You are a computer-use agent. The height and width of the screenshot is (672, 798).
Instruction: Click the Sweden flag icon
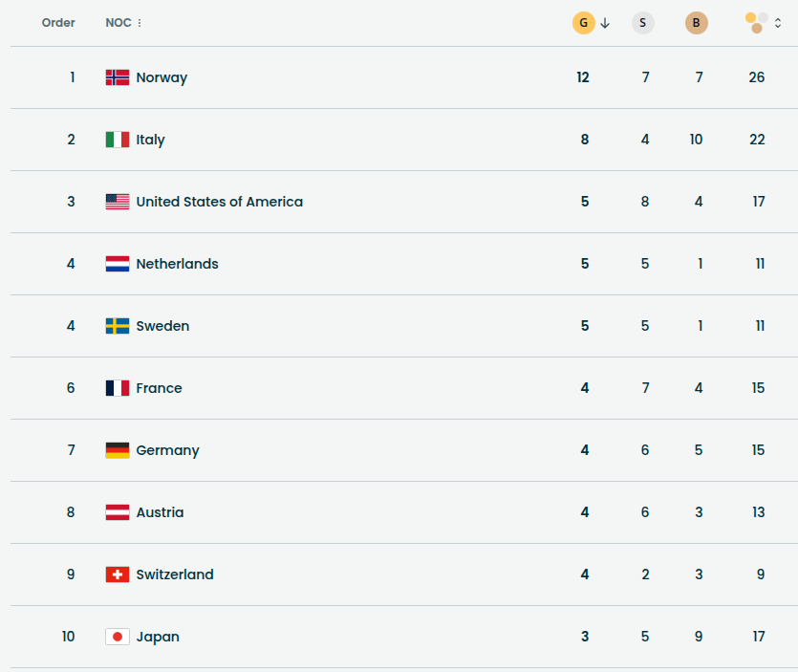[x=117, y=326]
